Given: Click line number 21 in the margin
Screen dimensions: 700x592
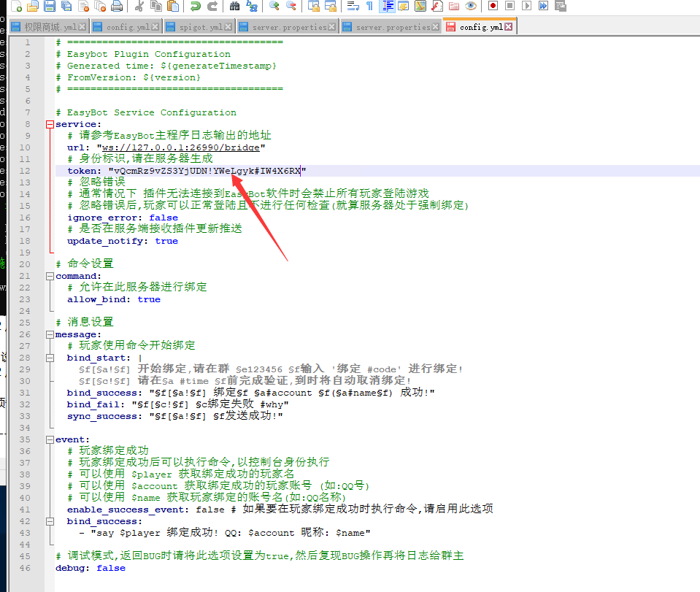Looking at the screenshot, I should [x=26, y=276].
